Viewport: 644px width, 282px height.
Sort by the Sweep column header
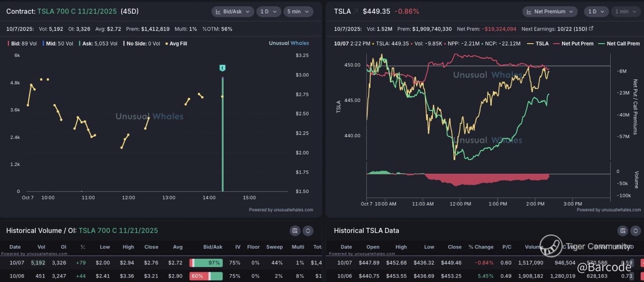click(x=274, y=247)
